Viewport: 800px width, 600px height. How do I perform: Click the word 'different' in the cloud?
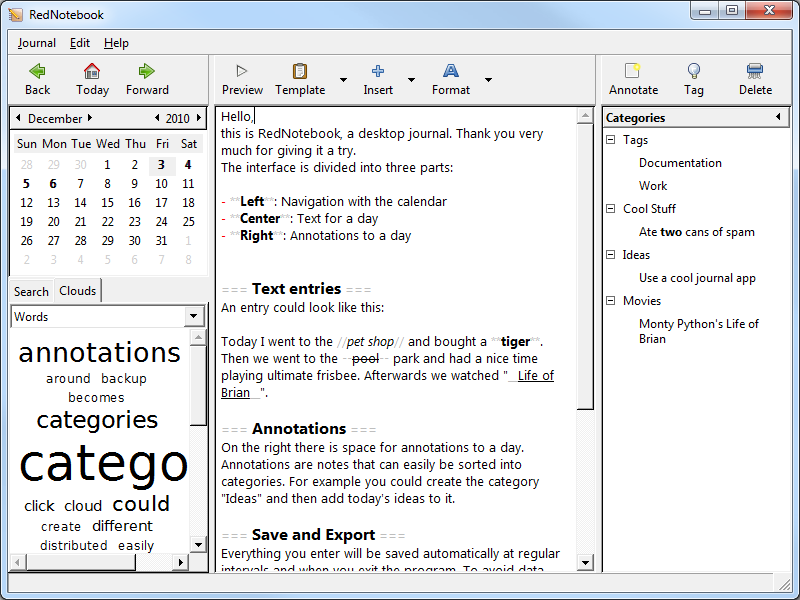tap(122, 526)
